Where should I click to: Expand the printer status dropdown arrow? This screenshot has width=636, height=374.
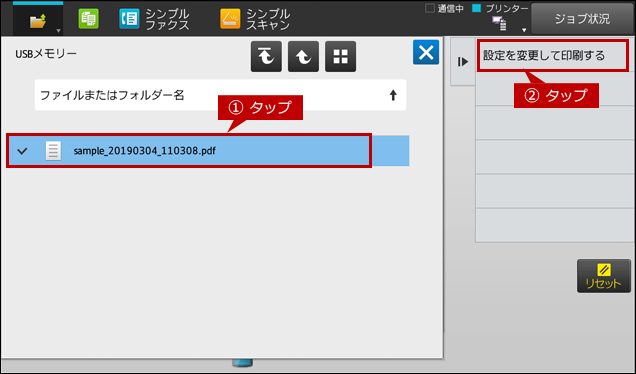coord(524,30)
